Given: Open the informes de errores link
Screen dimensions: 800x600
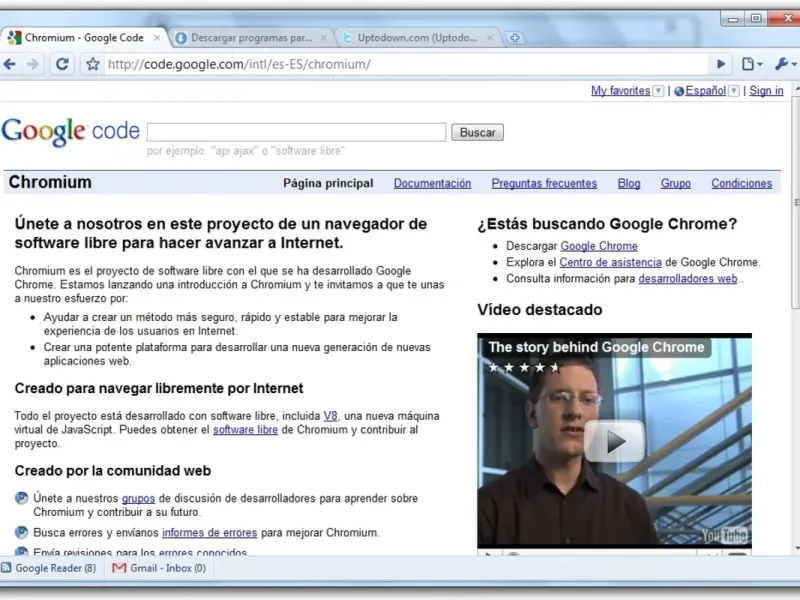Looking at the screenshot, I should click(x=209, y=533).
